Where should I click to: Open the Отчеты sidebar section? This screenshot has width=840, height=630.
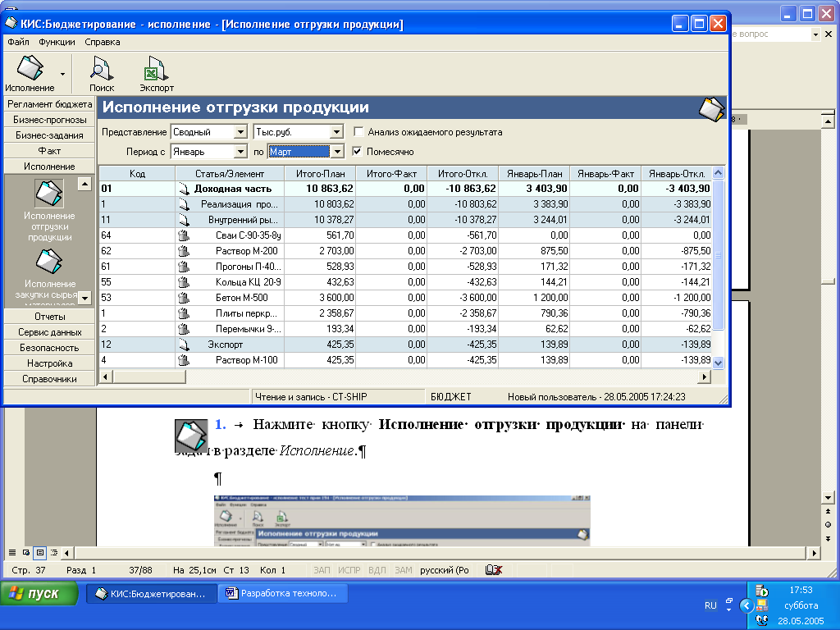click(49, 317)
